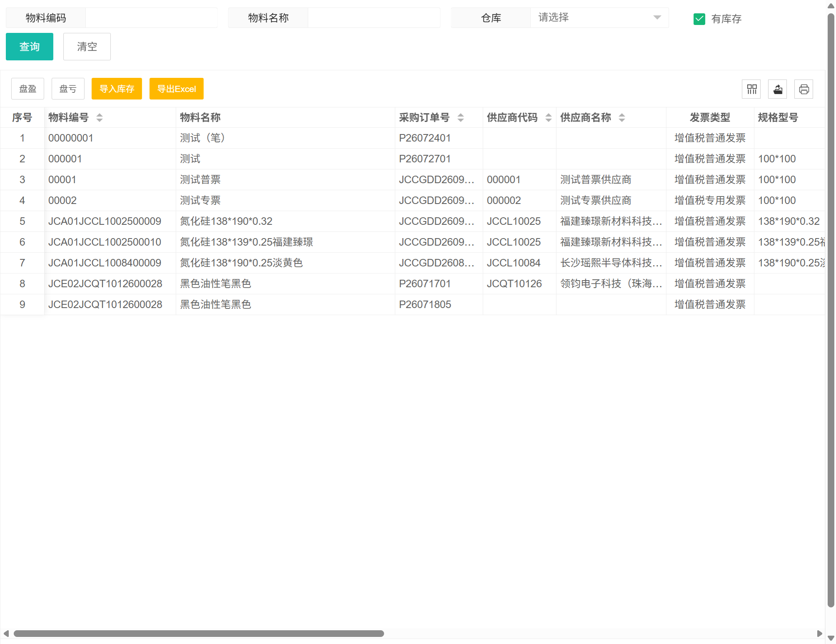Select cell 氮化硅138*139*0.25福建臻璟
This screenshot has height=644, width=836.
tap(285, 242)
